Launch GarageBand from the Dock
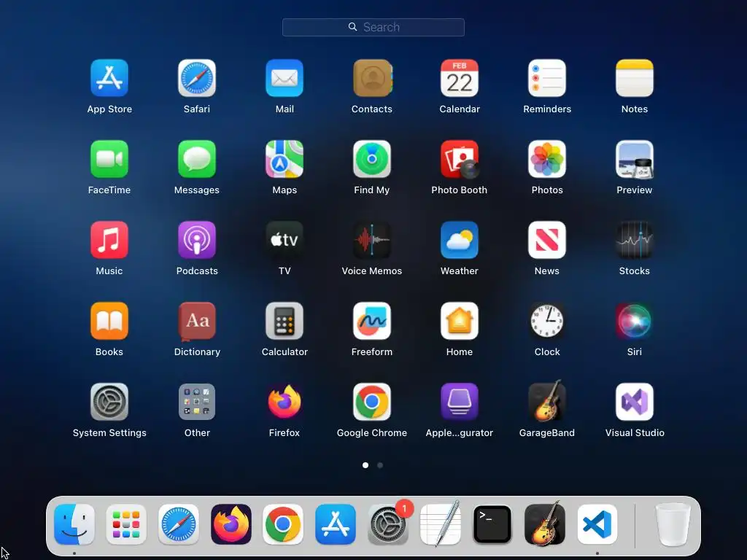The height and width of the screenshot is (560, 747). tap(545, 524)
